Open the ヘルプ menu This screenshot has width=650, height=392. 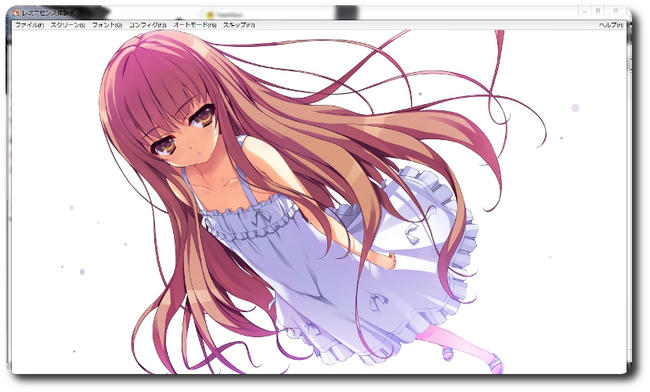click(x=611, y=25)
